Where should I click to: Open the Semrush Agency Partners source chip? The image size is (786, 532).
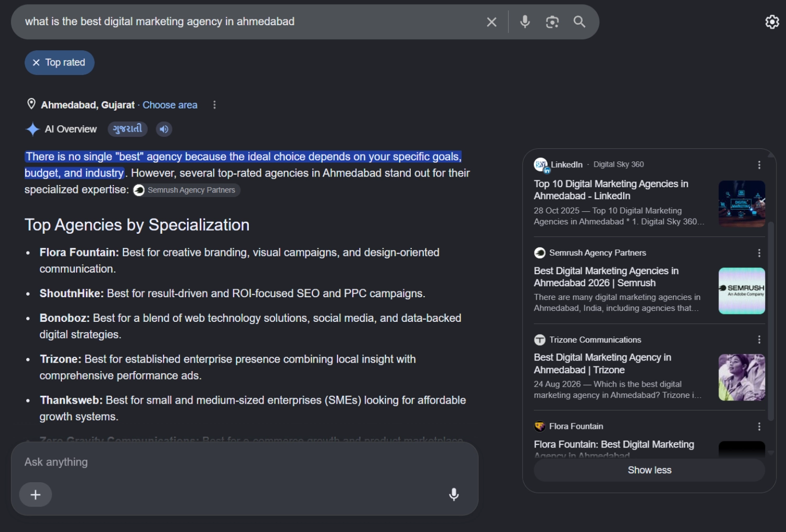tap(186, 190)
